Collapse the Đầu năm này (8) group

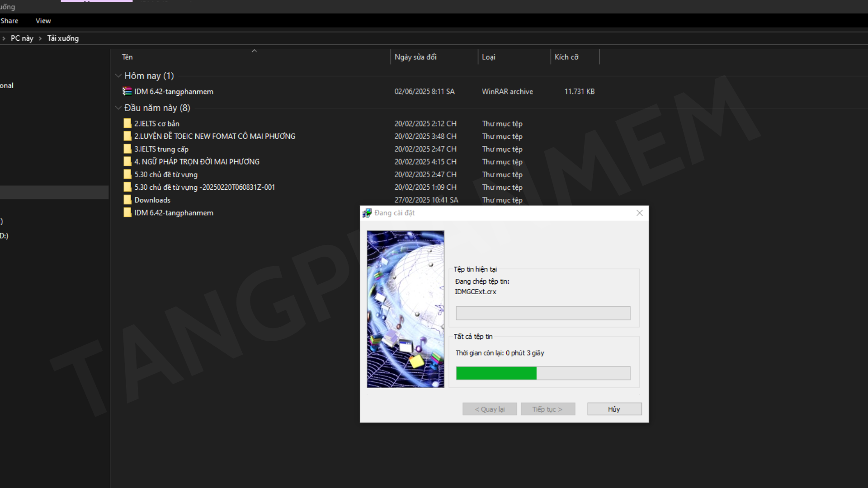pos(118,108)
